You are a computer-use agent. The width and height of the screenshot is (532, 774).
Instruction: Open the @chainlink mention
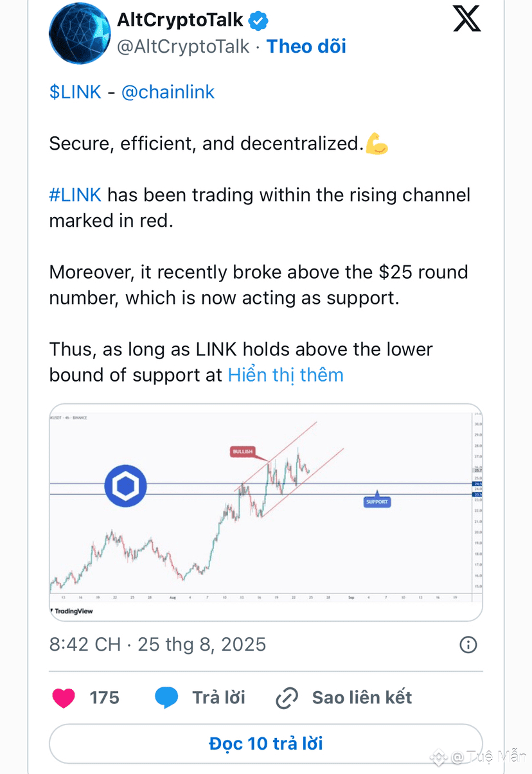(x=168, y=92)
